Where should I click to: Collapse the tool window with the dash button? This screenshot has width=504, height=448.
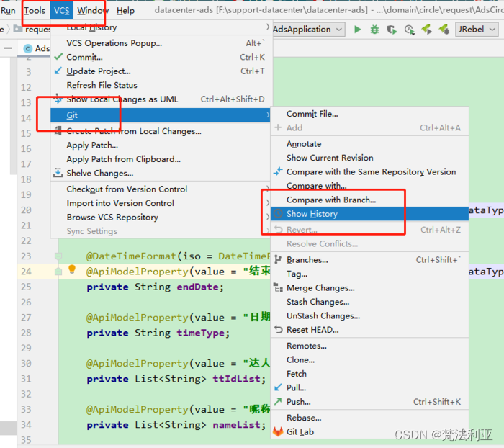click(x=8, y=48)
